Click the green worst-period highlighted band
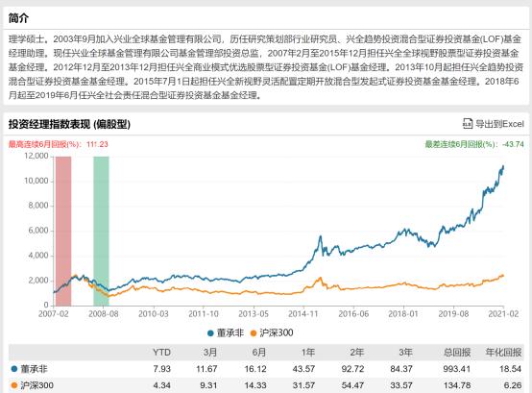The height and width of the screenshot is (393, 532). (101, 232)
